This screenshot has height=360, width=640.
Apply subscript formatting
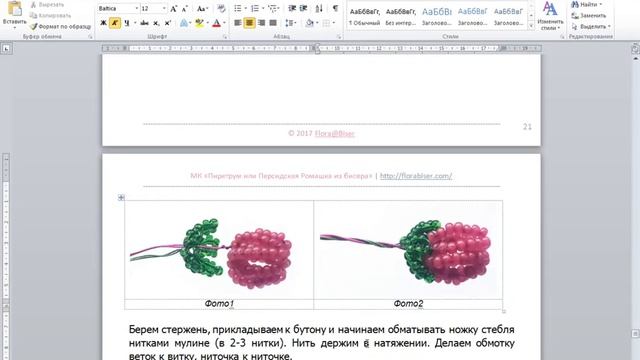pos(156,23)
